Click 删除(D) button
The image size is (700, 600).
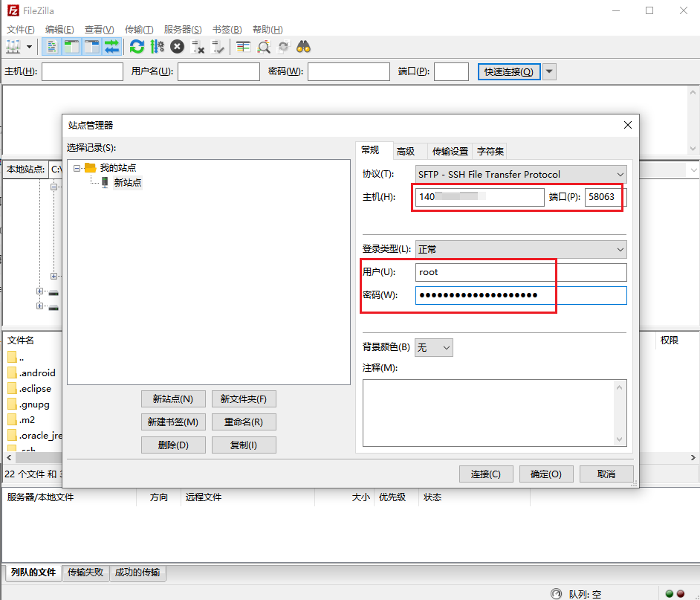[x=173, y=445]
